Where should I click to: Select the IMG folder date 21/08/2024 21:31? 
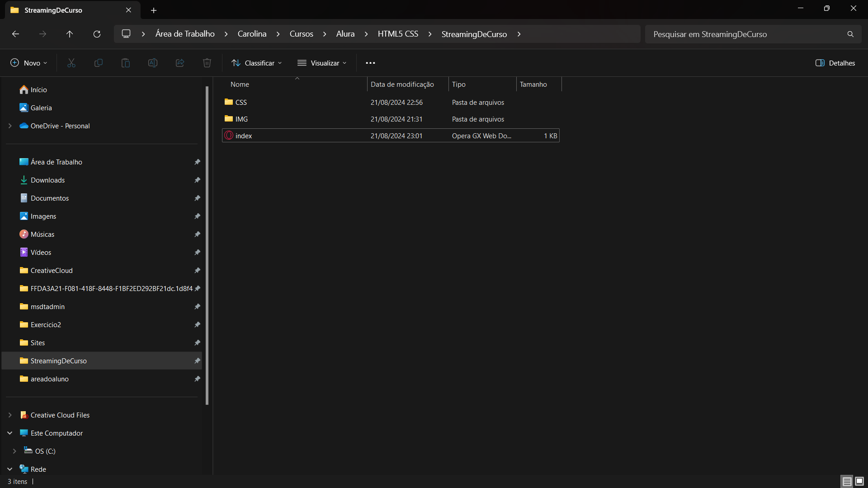(396, 119)
